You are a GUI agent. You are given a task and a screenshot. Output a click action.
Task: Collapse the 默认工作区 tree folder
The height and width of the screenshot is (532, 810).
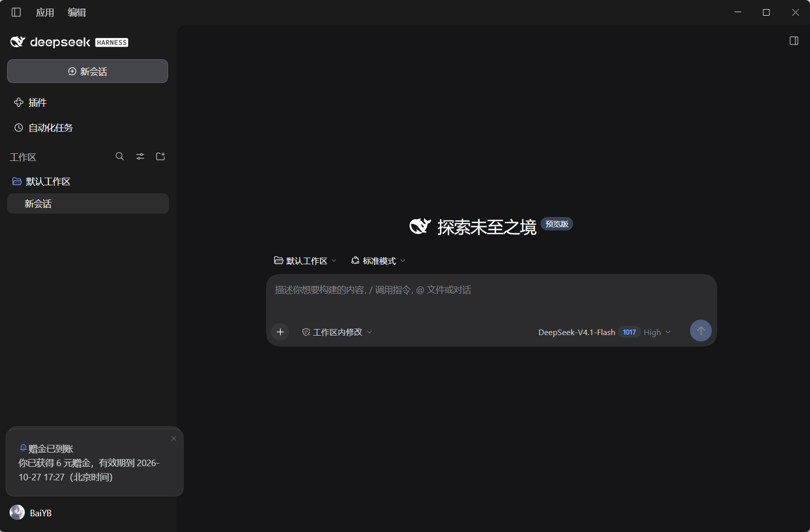click(x=42, y=181)
